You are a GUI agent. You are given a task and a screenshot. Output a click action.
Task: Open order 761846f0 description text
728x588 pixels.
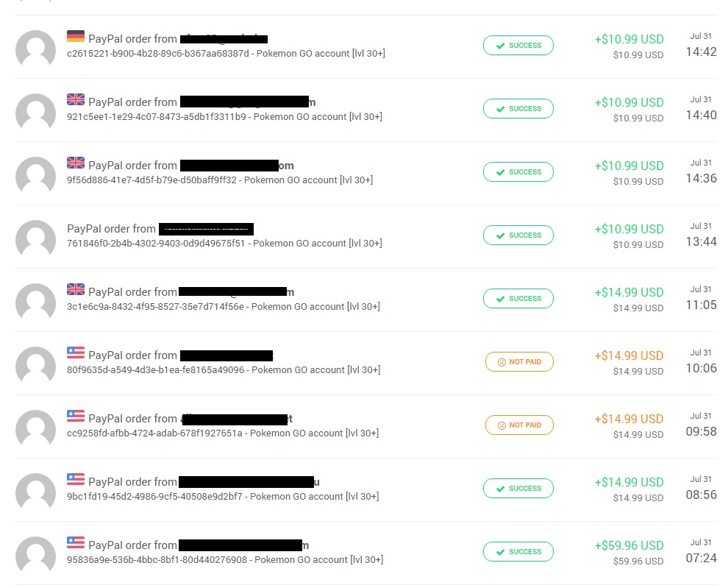click(x=224, y=243)
